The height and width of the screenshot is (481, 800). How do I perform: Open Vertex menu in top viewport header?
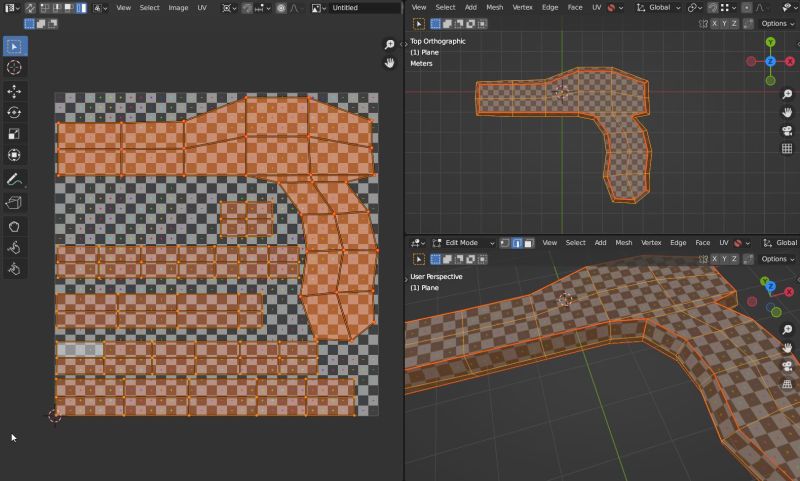pos(522,8)
